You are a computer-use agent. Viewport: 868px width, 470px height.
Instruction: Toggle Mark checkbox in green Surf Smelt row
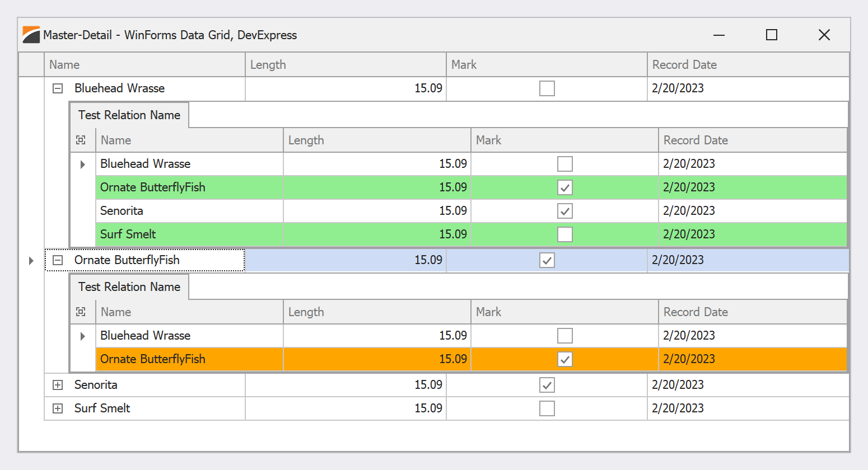pyautogui.click(x=564, y=234)
